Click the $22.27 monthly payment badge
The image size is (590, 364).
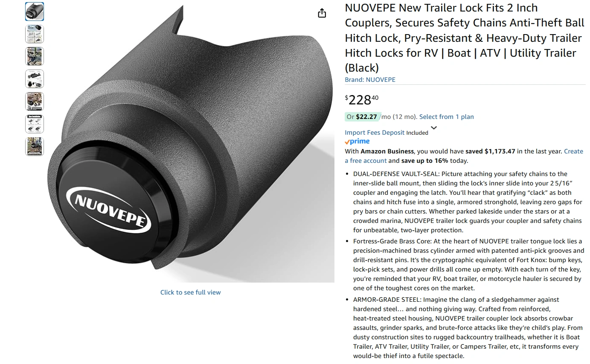tap(363, 117)
